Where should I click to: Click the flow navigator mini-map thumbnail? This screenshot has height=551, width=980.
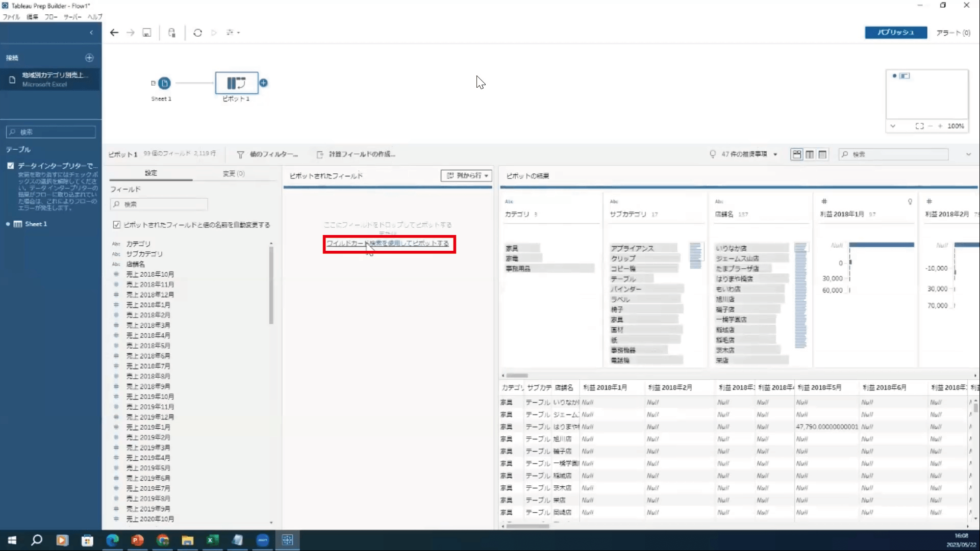[927, 94]
